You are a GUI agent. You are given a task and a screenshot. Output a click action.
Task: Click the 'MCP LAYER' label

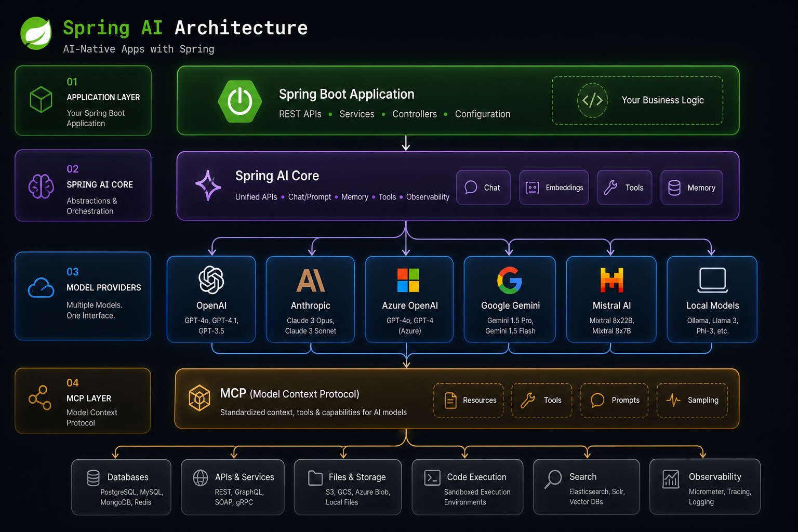coord(89,398)
